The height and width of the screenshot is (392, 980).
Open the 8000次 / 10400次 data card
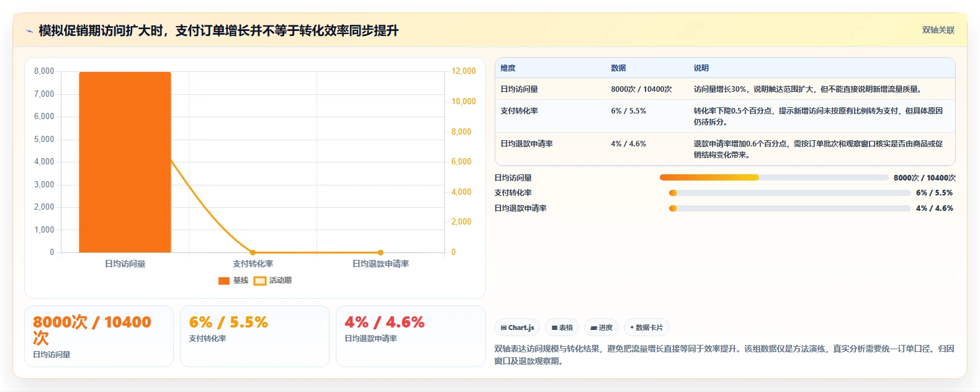pos(99,336)
